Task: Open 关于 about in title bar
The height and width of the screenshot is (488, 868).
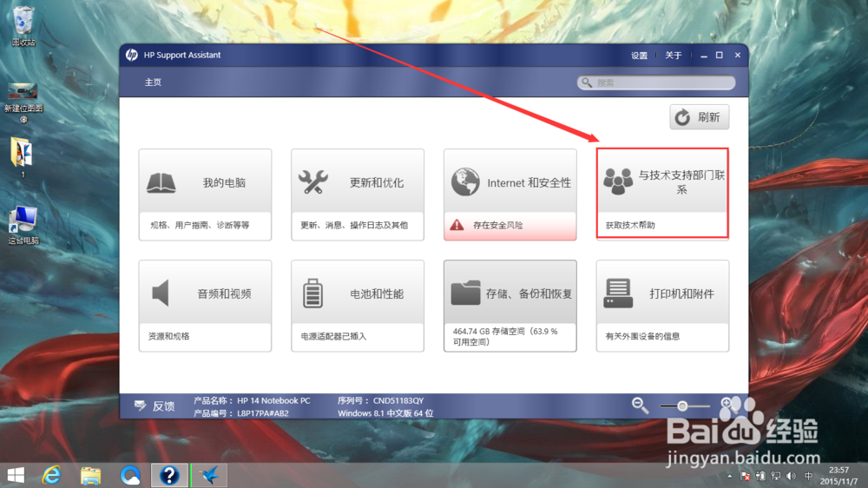Action: tap(674, 56)
